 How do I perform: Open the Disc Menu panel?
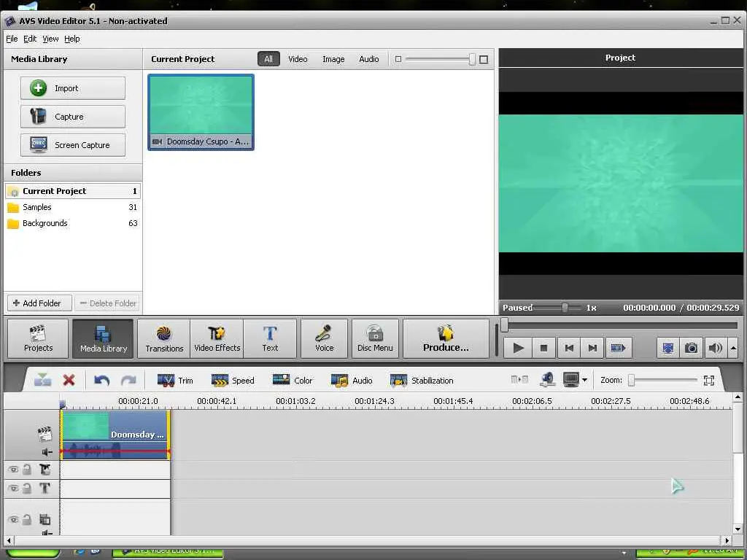(x=375, y=338)
